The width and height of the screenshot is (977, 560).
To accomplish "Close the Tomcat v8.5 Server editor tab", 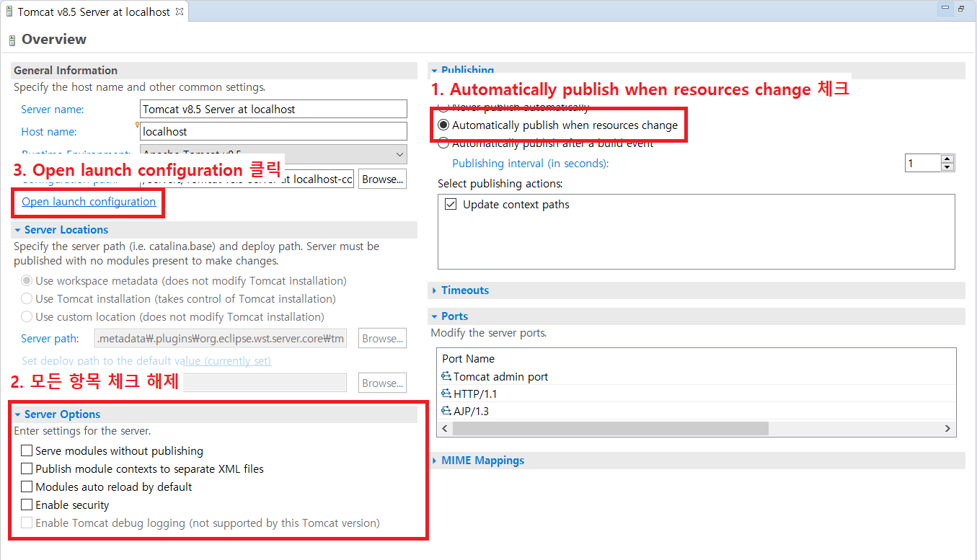I will point(180,12).
